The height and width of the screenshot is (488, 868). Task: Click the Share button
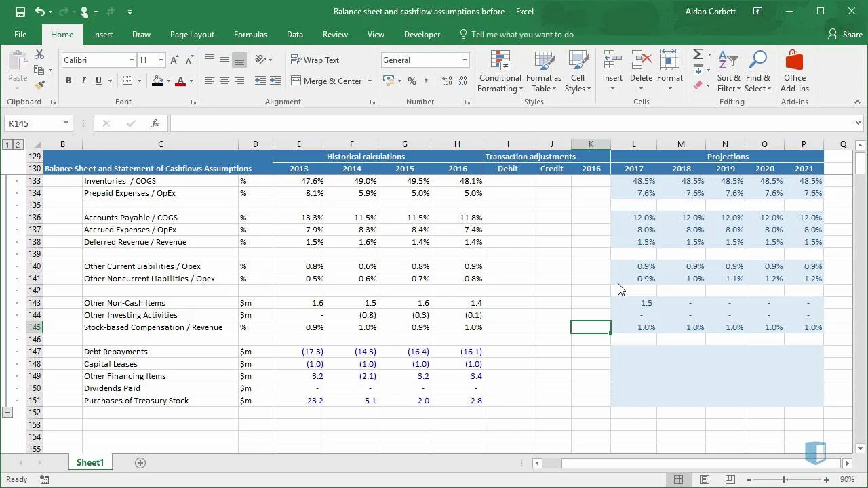tap(845, 35)
